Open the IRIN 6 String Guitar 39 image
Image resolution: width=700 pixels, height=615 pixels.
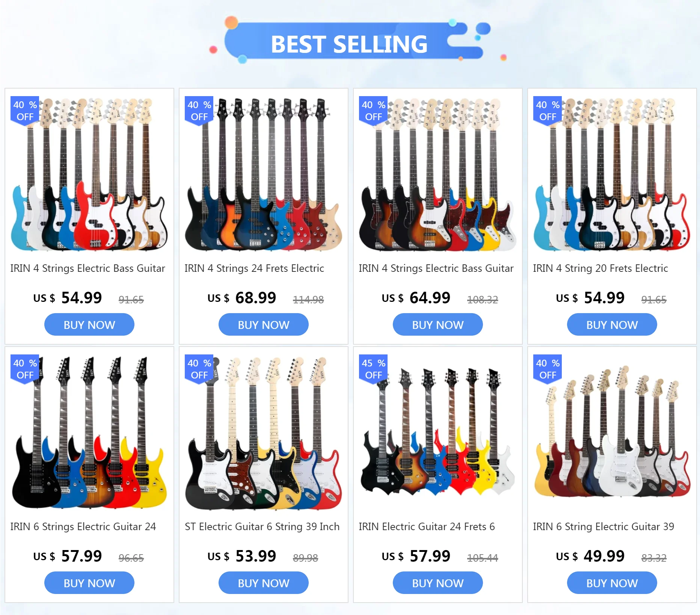(x=612, y=432)
